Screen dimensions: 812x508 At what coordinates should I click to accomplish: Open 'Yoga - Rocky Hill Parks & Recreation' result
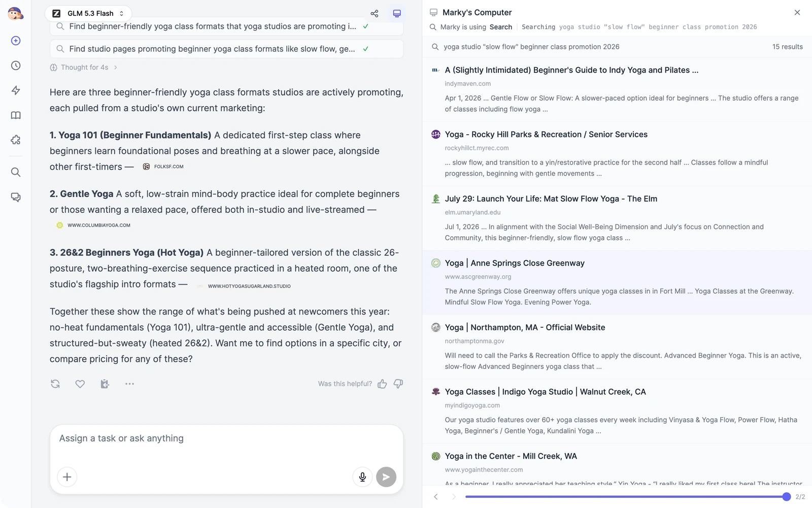546,135
